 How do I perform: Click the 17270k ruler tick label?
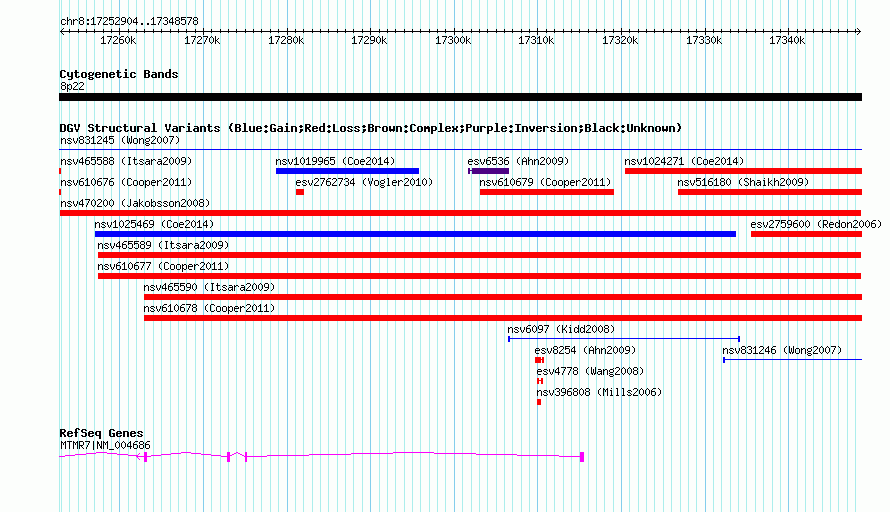pyautogui.click(x=202, y=40)
